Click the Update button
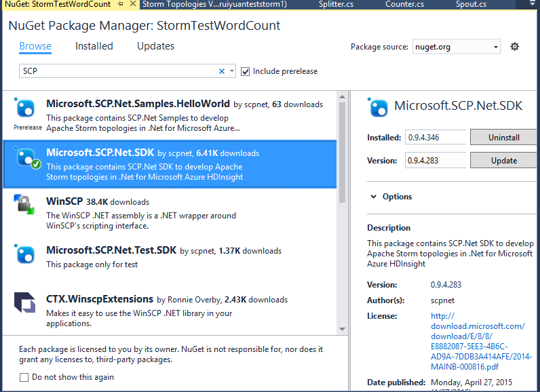This screenshot has width=540, height=392. pyautogui.click(x=503, y=161)
